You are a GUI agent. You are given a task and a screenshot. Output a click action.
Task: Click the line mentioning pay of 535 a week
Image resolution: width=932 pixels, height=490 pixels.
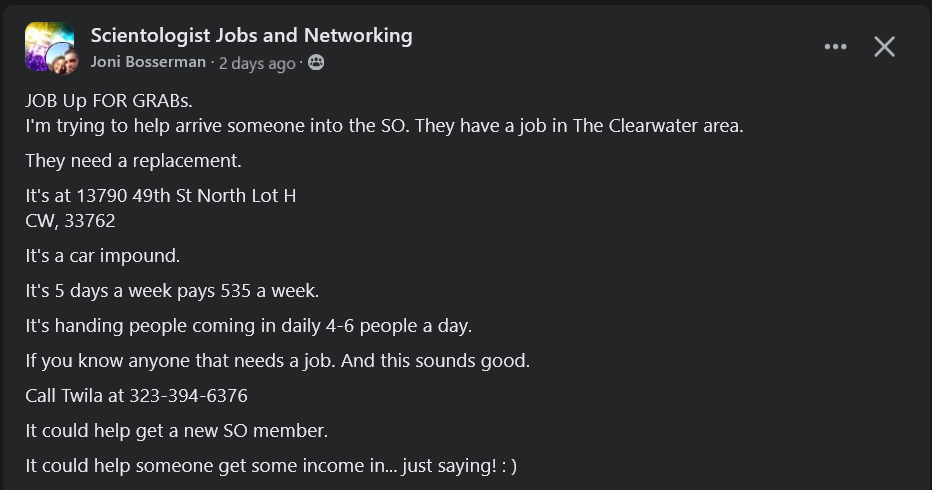(172, 291)
